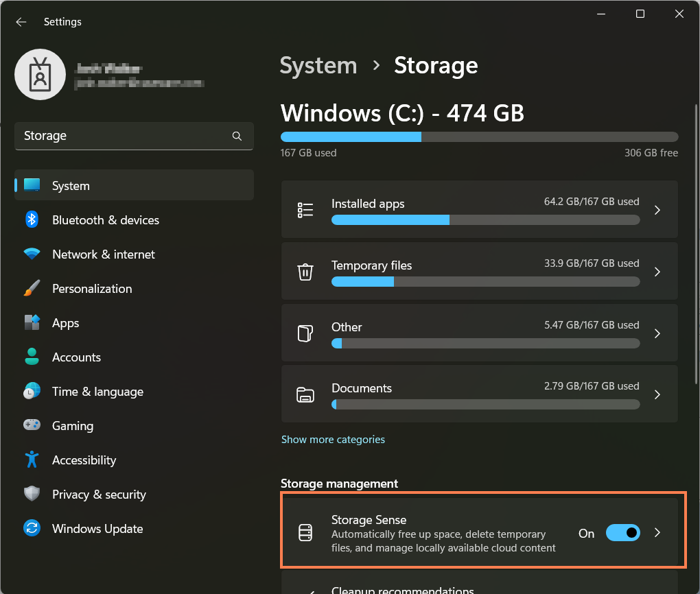Click the Bluetooth & devices icon
Image resolution: width=700 pixels, height=594 pixels.
(32, 219)
